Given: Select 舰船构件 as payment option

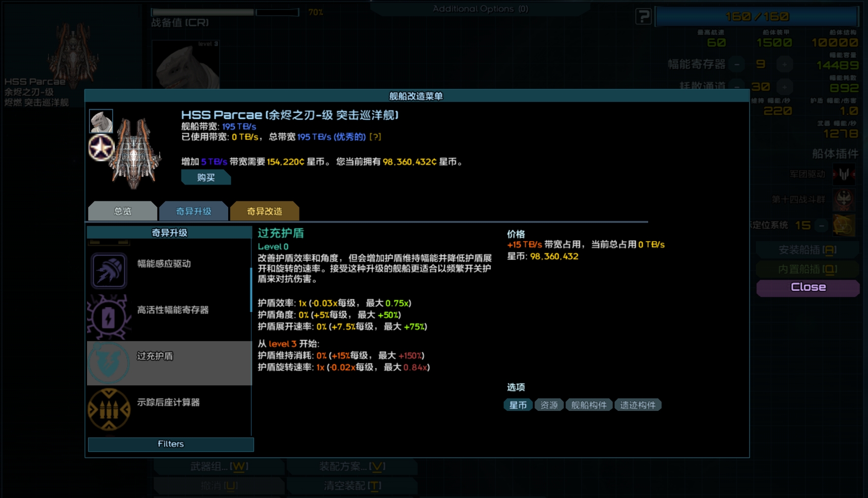Looking at the screenshot, I should (x=589, y=405).
